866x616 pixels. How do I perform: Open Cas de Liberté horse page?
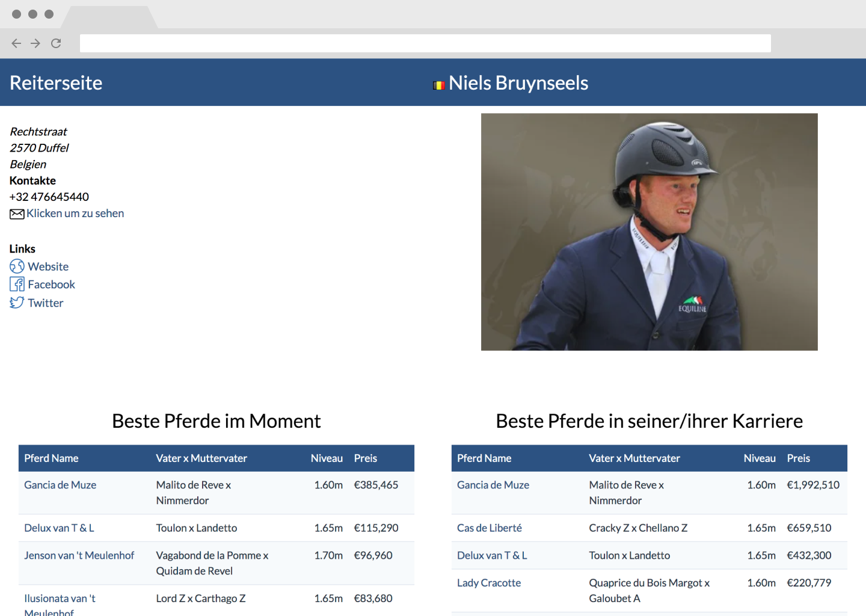click(490, 528)
